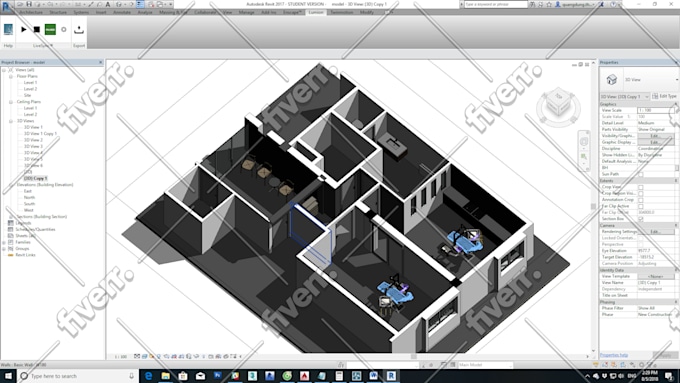Click the Revit icon in taskbar
680x383 pixels.
[x=391, y=376]
